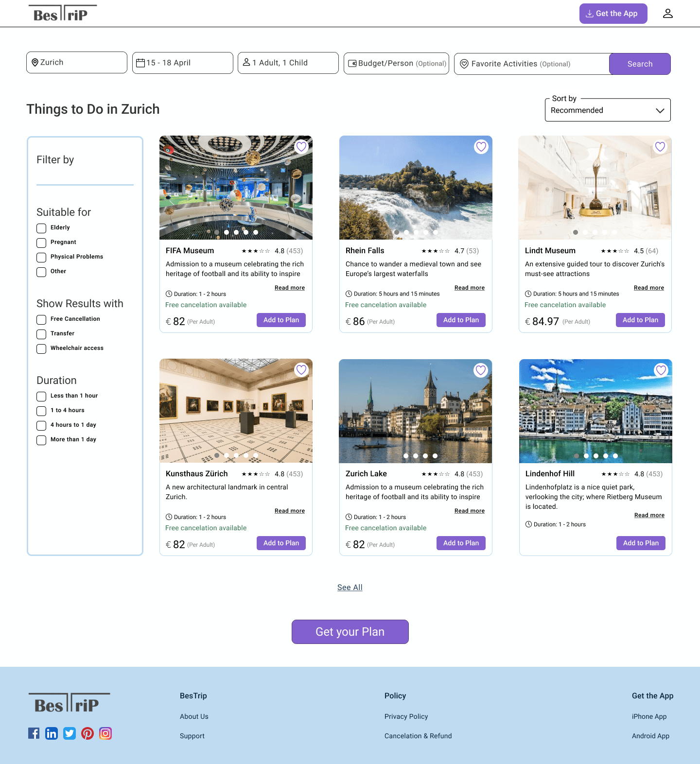
Task: Open the Android App footer link
Action: [650, 736]
